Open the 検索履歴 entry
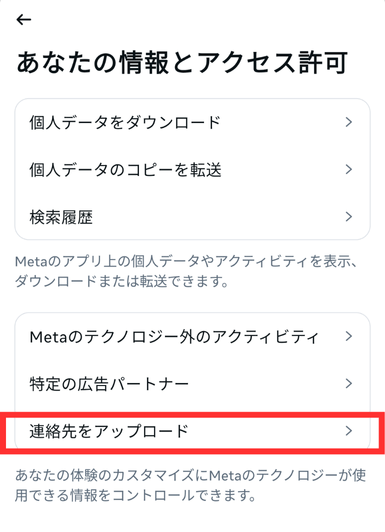Screen dimensions: 385x532 pyautogui.click(x=192, y=217)
